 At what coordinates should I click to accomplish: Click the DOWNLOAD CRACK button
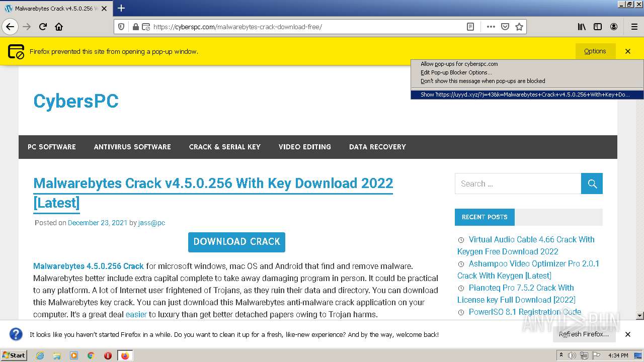(x=236, y=242)
